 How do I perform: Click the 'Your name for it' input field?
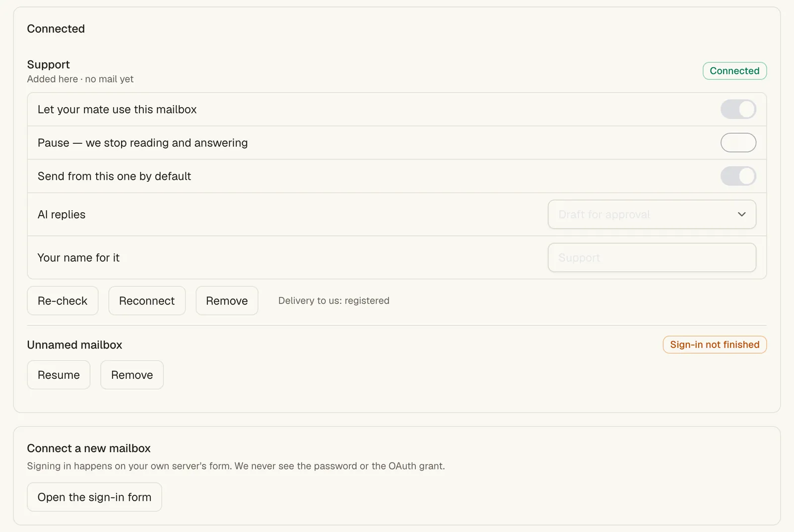652,257
